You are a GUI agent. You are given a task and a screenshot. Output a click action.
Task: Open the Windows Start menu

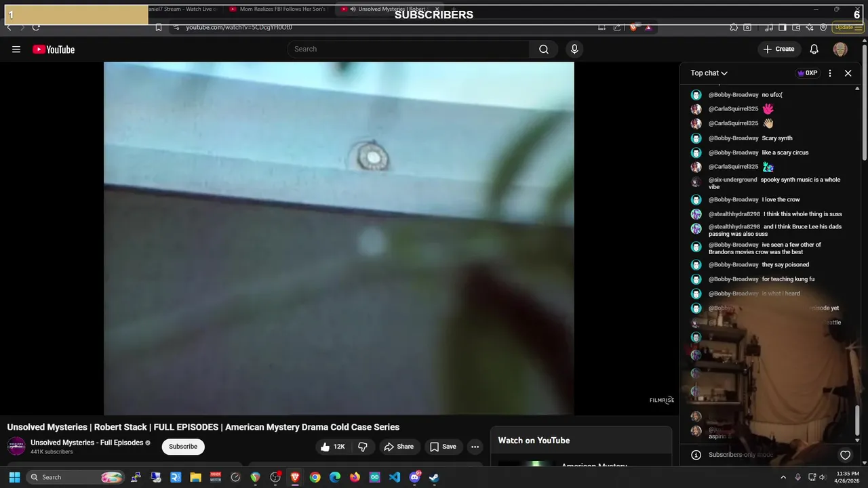coord(14,477)
